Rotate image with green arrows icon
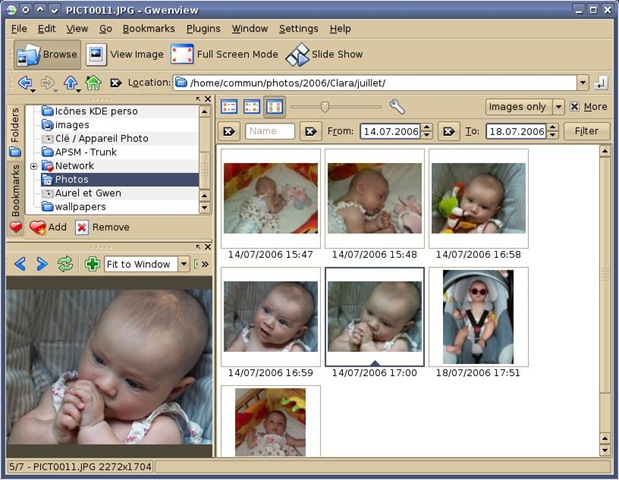This screenshot has height=480, width=619. pos(66,264)
